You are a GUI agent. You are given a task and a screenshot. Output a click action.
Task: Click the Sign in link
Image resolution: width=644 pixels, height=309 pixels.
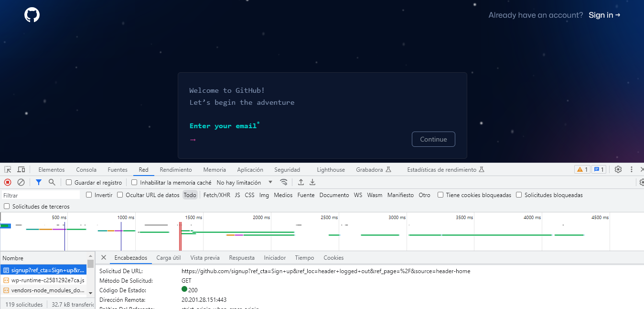click(604, 15)
